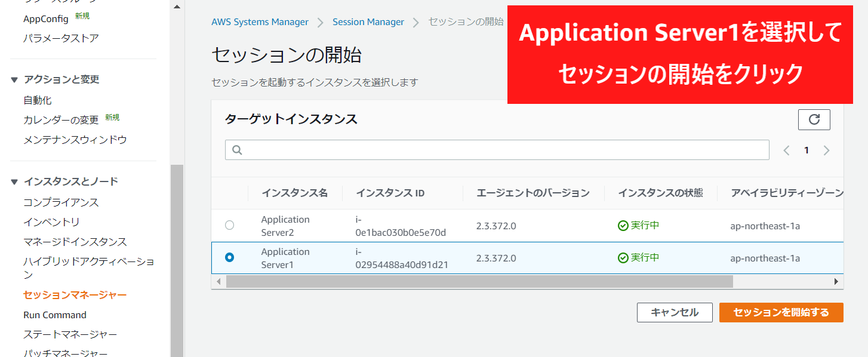Click the search magnifier icon in filter box

237,150
